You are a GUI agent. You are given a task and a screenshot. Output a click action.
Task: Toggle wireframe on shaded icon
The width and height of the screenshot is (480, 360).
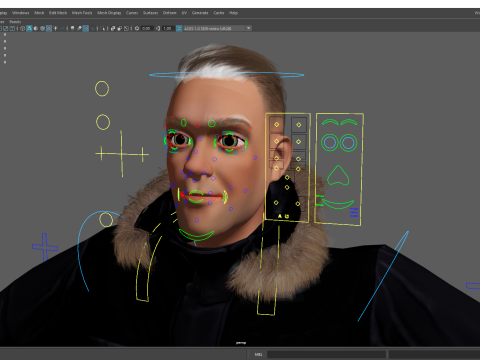tap(42, 28)
